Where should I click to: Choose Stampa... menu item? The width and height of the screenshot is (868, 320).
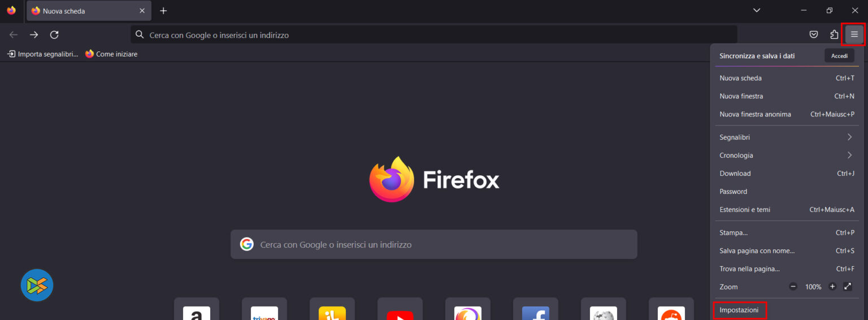coord(787,232)
